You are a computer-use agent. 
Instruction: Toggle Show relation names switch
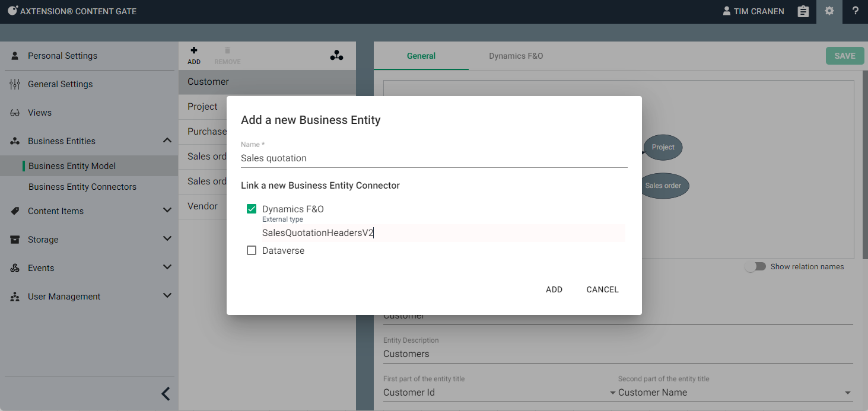pos(755,267)
